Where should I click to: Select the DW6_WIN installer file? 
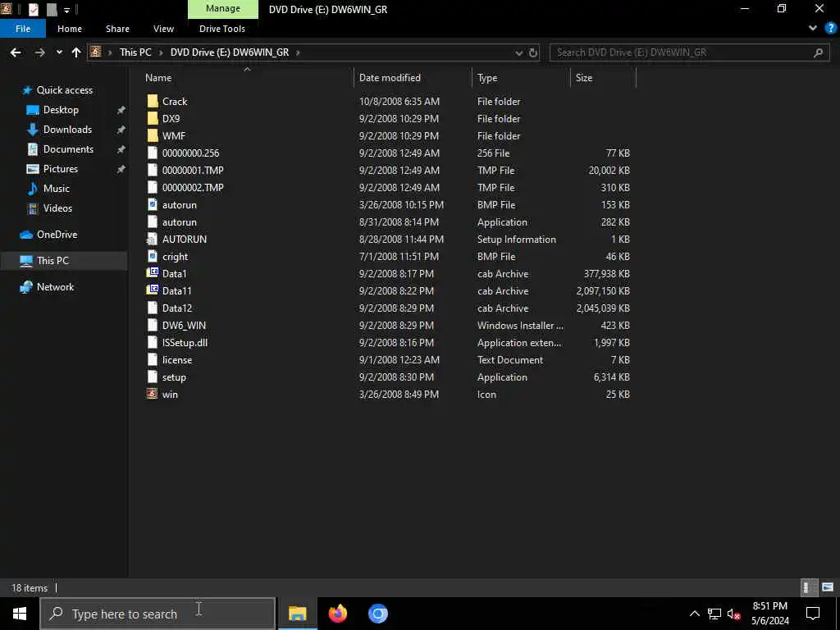point(184,325)
